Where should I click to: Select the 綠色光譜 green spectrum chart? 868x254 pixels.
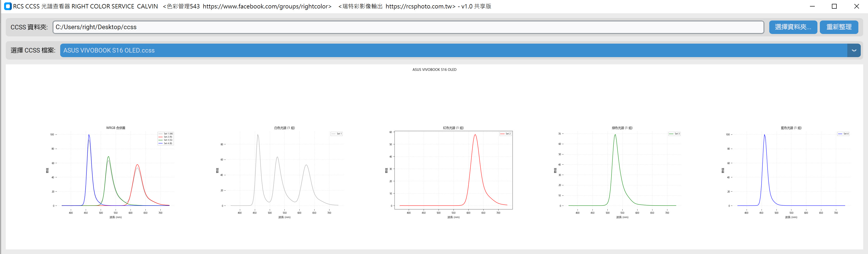click(622, 170)
